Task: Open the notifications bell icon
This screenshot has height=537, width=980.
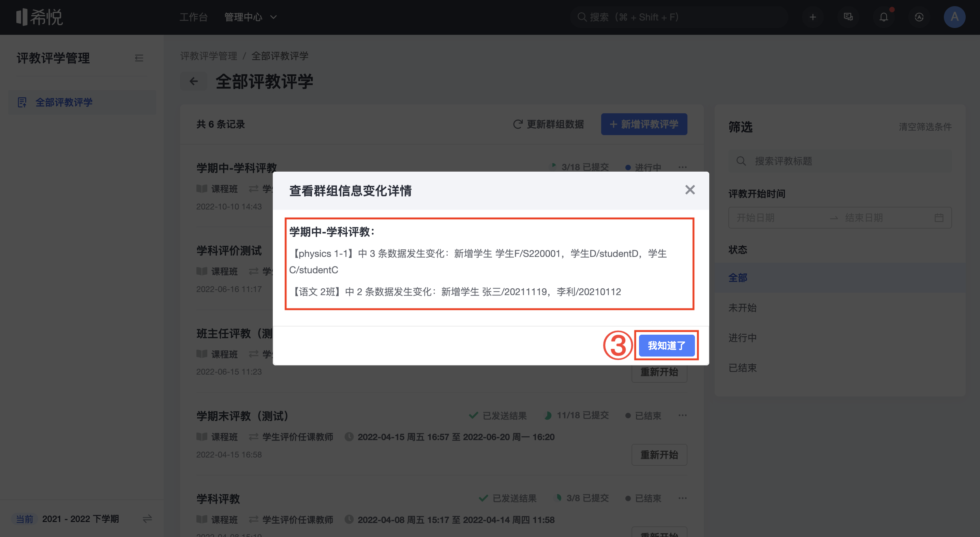Action: pyautogui.click(x=884, y=17)
